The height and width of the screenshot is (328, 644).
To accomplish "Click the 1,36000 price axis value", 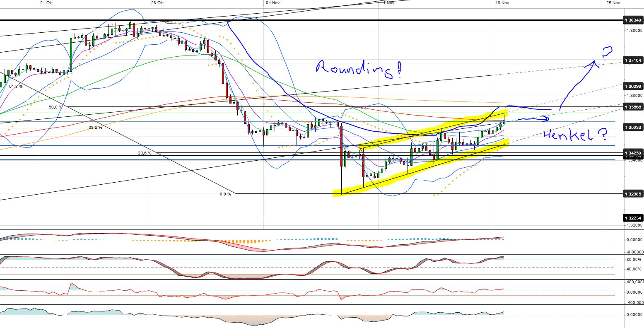I will point(634,95).
